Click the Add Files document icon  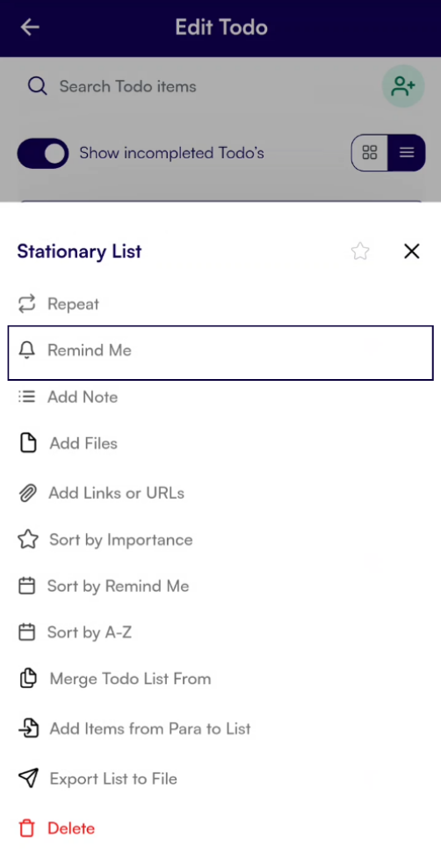click(x=27, y=443)
